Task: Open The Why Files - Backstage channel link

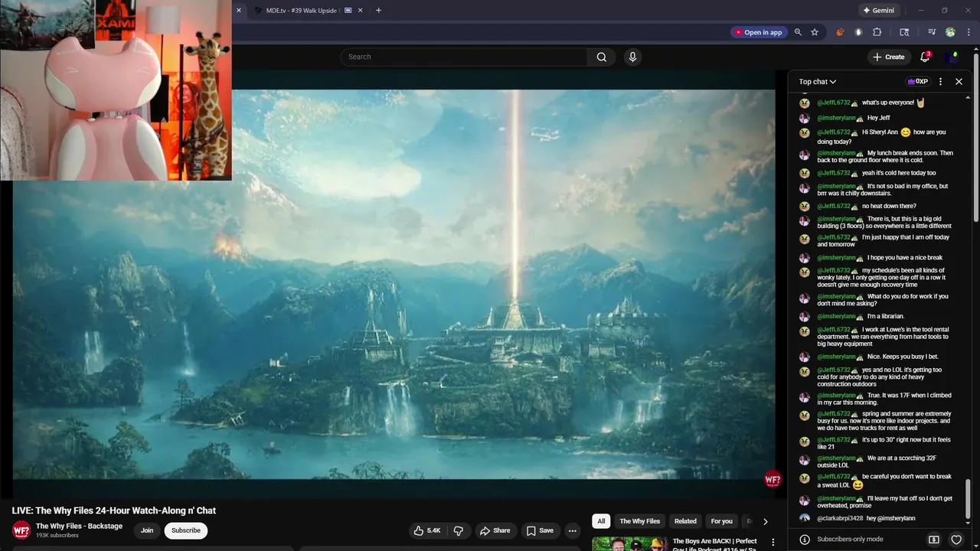Action: (x=79, y=526)
